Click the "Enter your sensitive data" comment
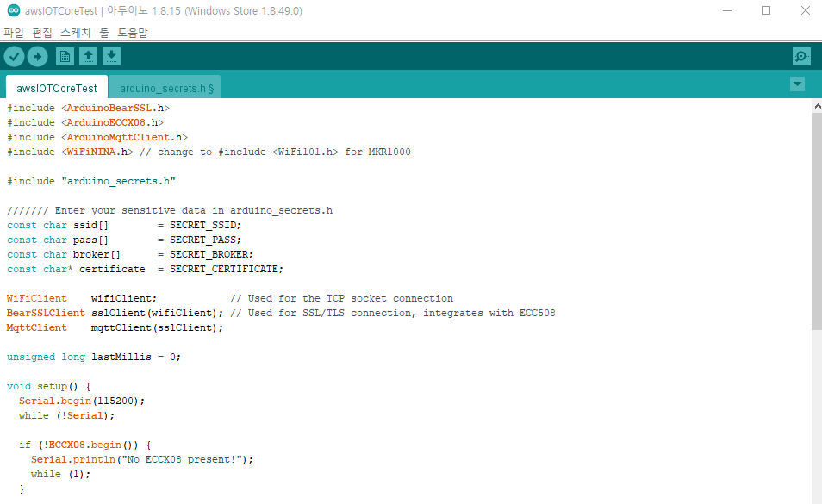The image size is (822, 504). point(170,210)
